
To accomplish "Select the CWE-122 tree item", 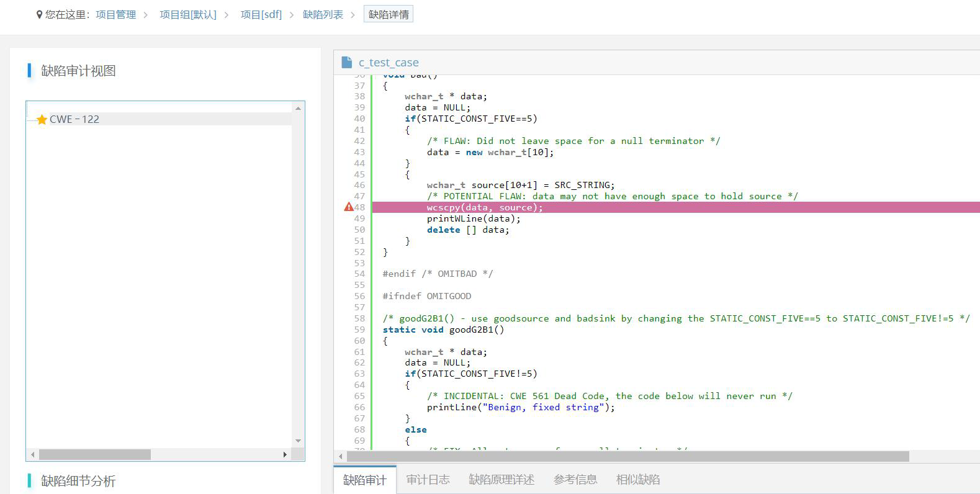I will tap(74, 119).
